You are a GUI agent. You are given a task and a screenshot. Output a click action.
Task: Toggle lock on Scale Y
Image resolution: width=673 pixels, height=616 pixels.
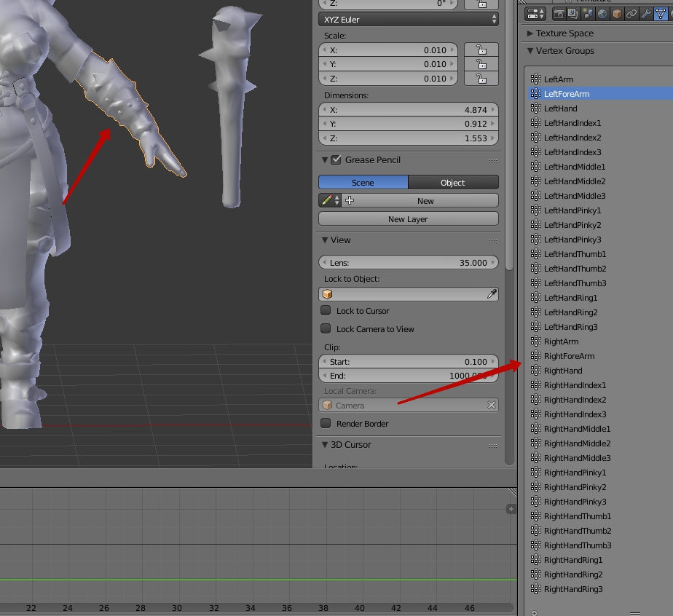click(x=481, y=64)
